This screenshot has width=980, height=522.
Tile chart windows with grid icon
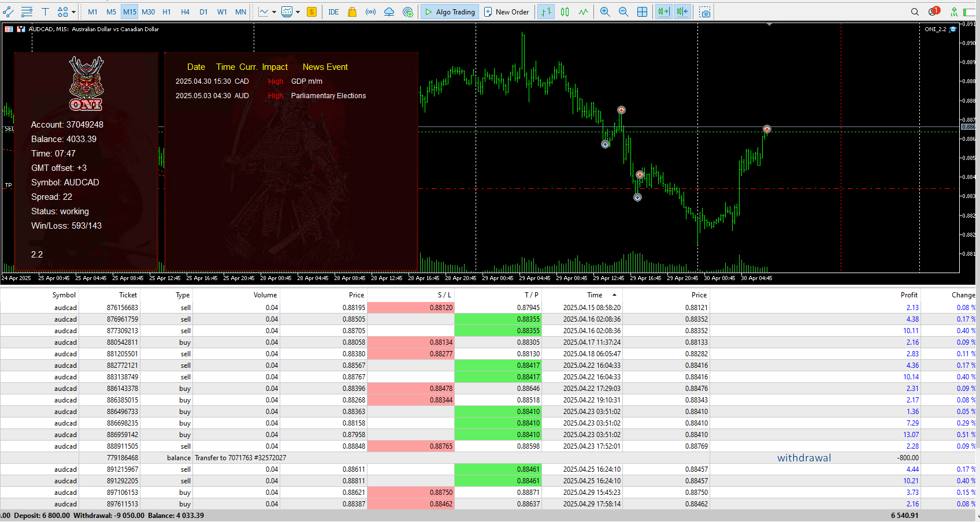pyautogui.click(x=642, y=12)
